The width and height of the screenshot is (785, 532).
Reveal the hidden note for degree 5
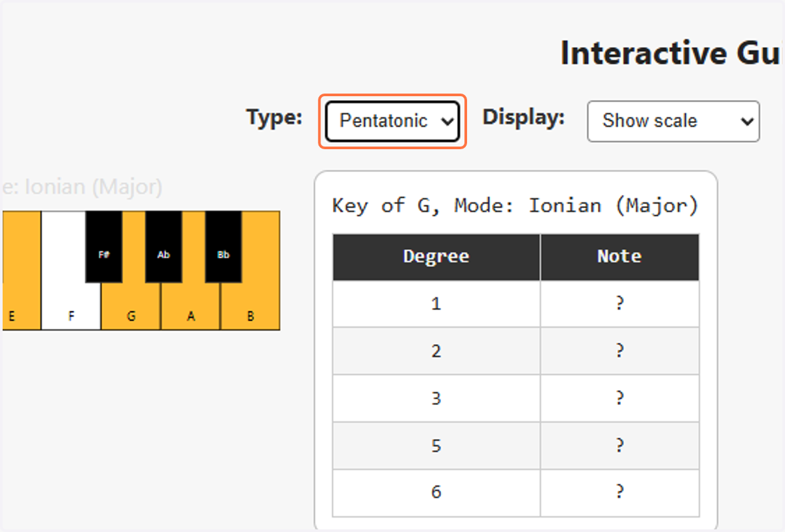click(619, 446)
